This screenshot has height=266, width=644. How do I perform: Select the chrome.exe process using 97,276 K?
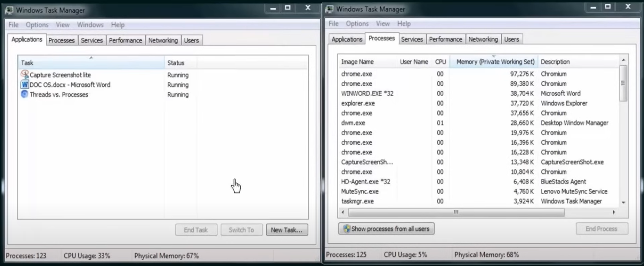click(478, 74)
